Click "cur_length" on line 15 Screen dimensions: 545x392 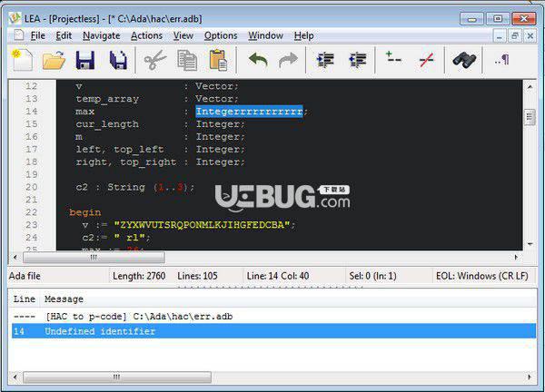click(x=107, y=124)
